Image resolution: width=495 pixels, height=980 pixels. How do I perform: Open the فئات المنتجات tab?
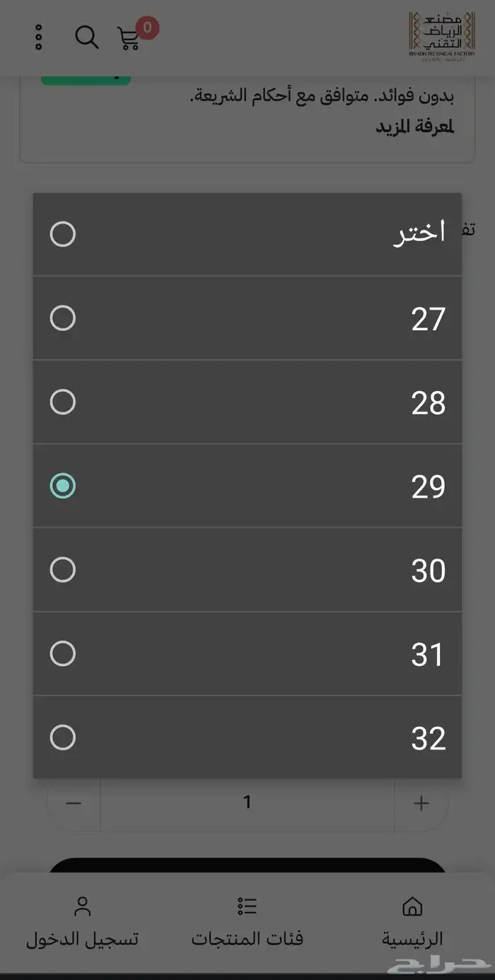[248, 939]
